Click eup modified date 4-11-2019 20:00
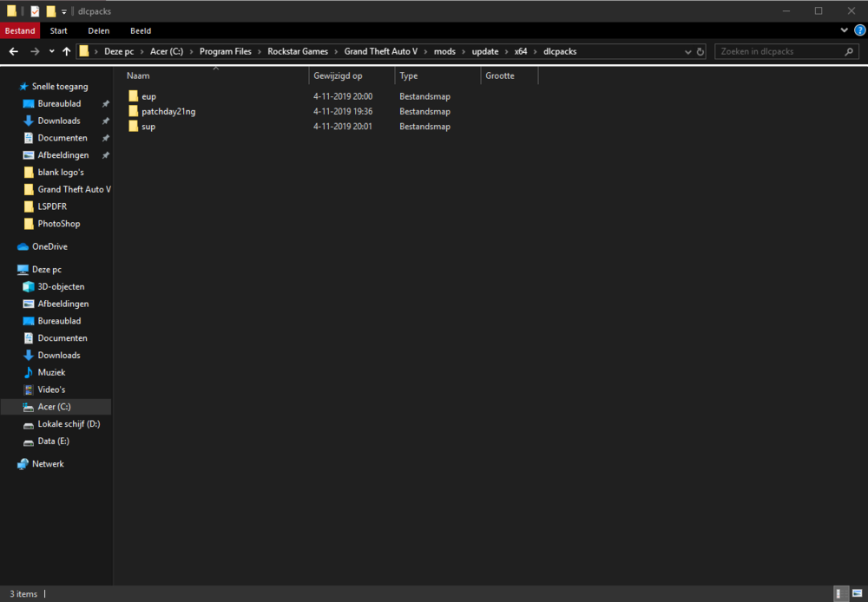 pyautogui.click(x=343, y=96)
